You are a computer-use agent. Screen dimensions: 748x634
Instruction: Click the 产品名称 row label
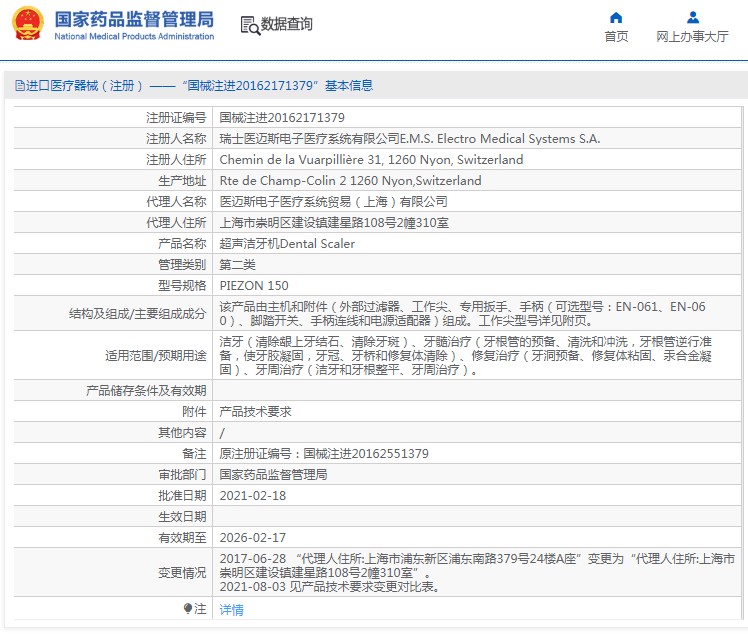182,243
